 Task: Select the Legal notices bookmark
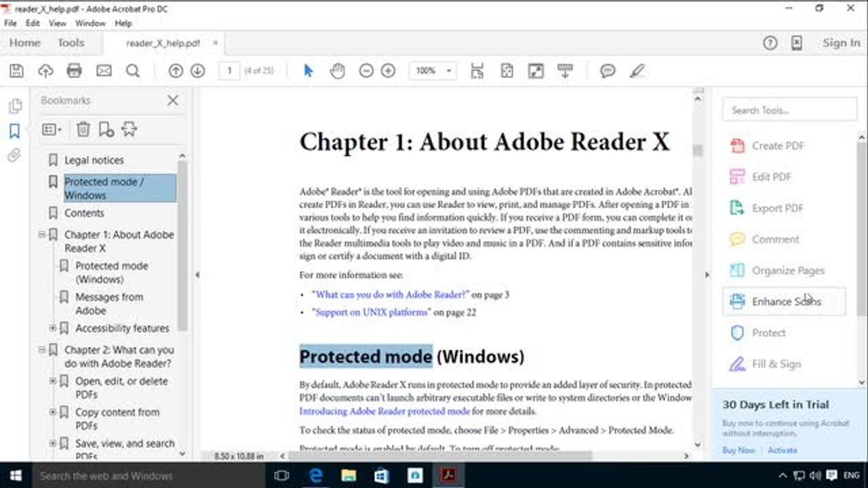point(94,160)
